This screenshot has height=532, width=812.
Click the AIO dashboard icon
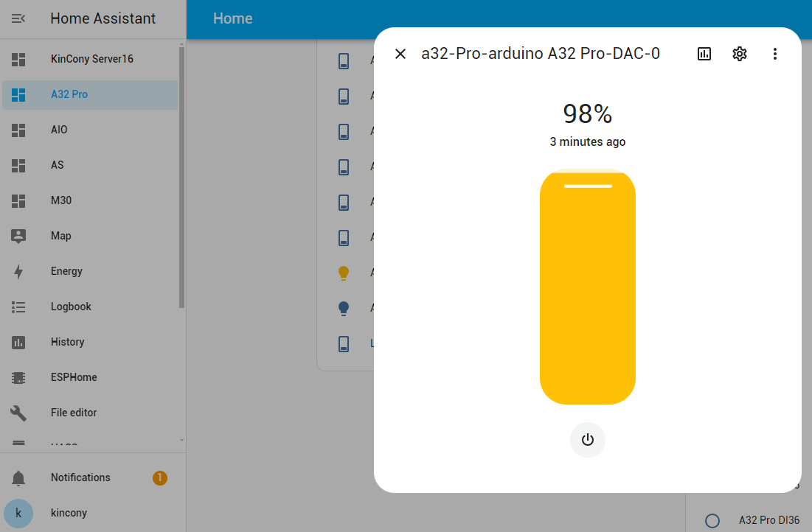point(18,130)
